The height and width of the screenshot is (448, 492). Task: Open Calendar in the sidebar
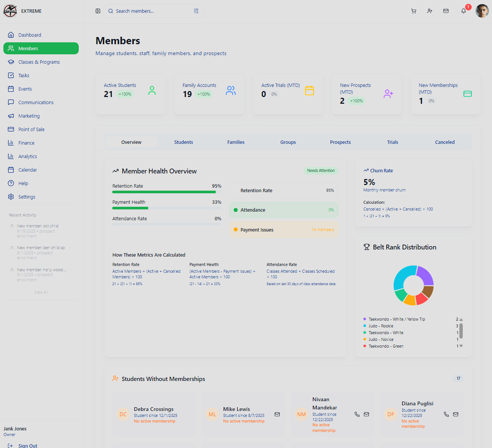pos(41,170)
